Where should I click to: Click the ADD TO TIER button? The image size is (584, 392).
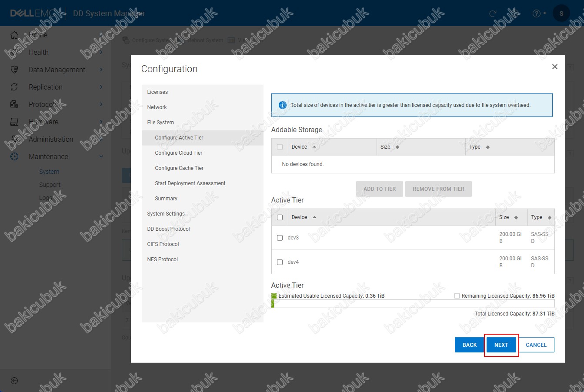click(380, 189)
